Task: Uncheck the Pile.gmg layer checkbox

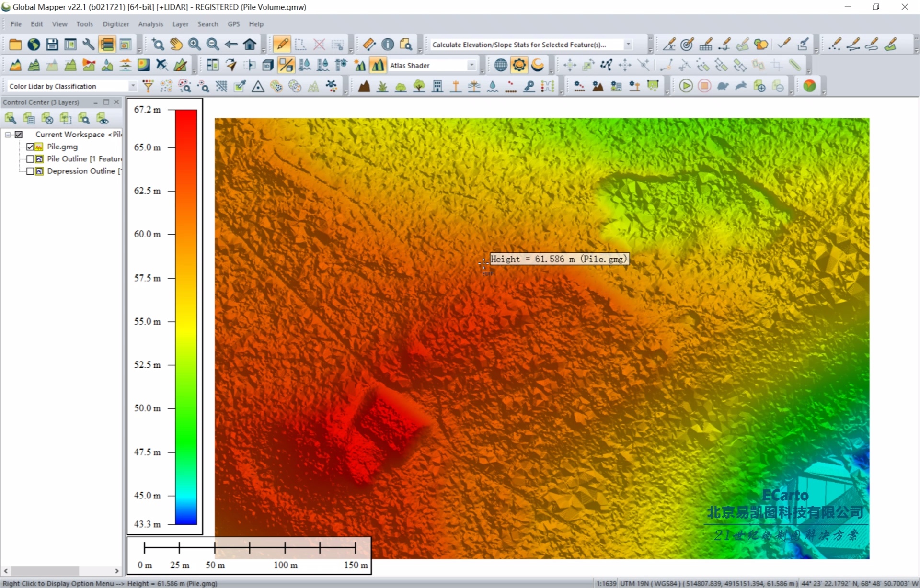Action: pyautogui.click(x=30, y=147)
